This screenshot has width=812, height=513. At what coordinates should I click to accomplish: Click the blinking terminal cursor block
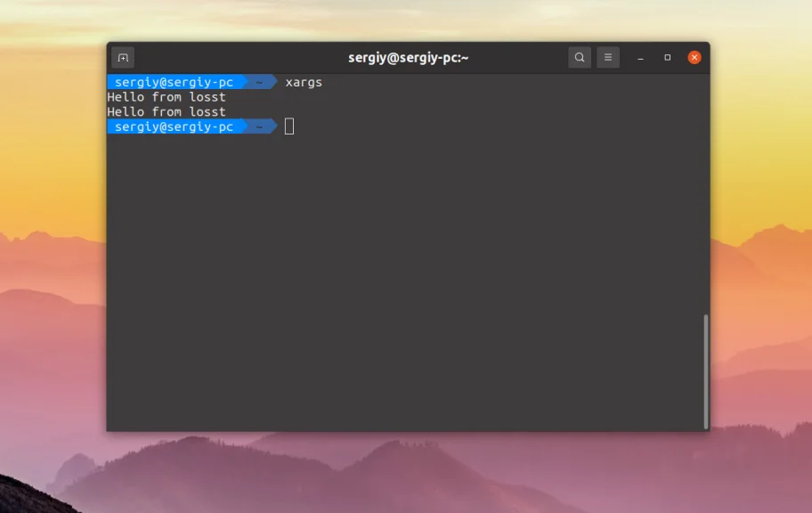tap(288, 126)
